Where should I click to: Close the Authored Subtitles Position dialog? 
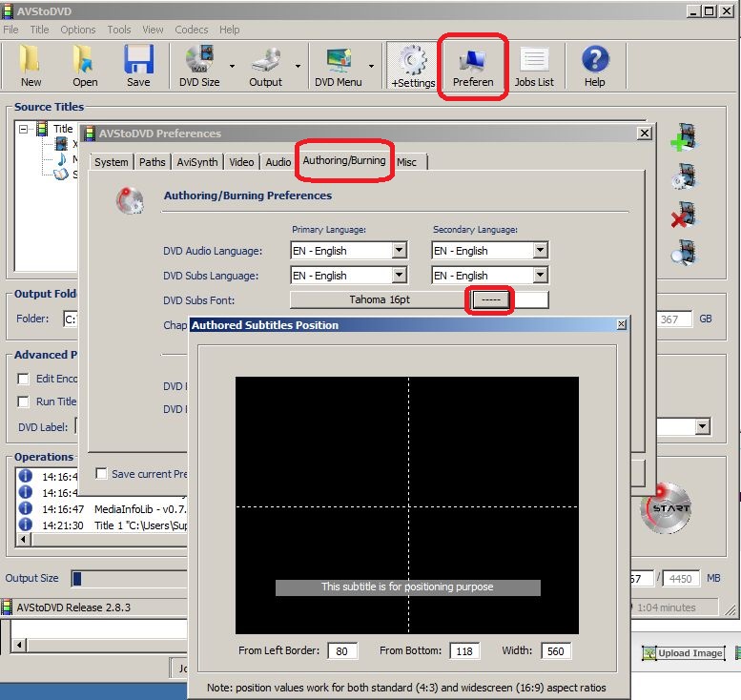tap(622, 324)
